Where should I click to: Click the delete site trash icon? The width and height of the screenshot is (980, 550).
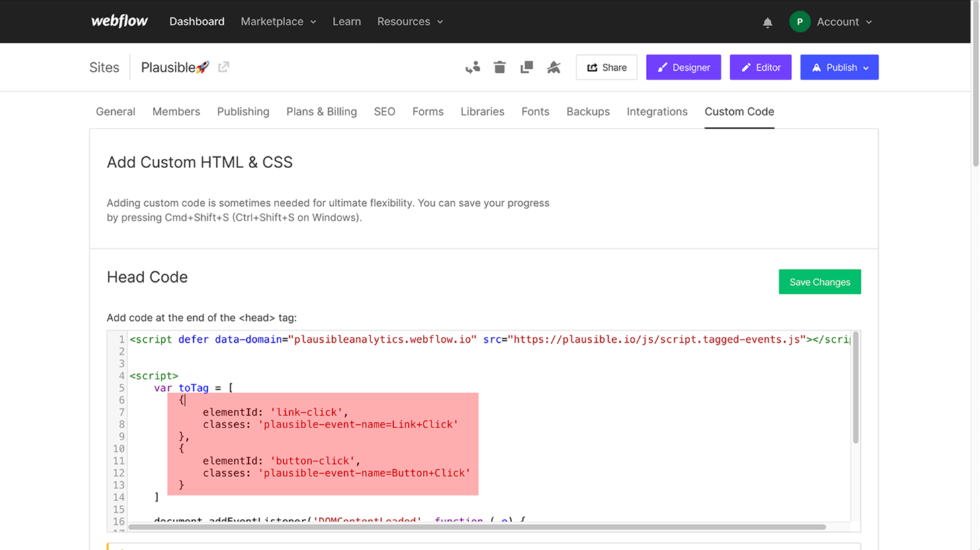(x=500, y=68)
